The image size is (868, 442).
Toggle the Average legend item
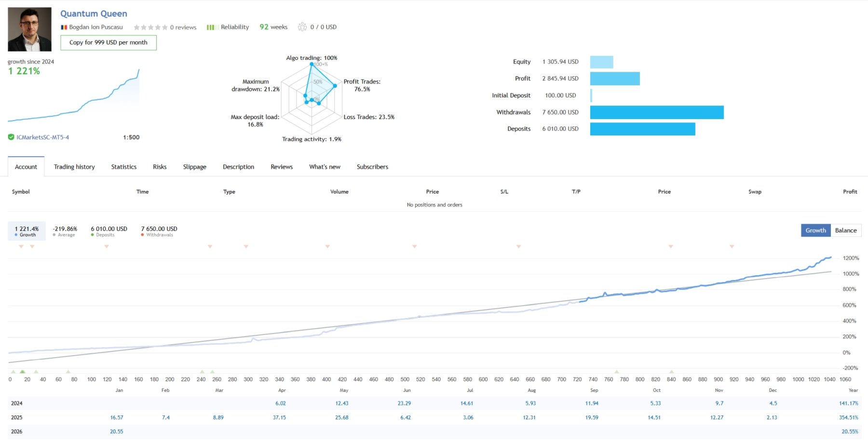(x=65, y=231)
